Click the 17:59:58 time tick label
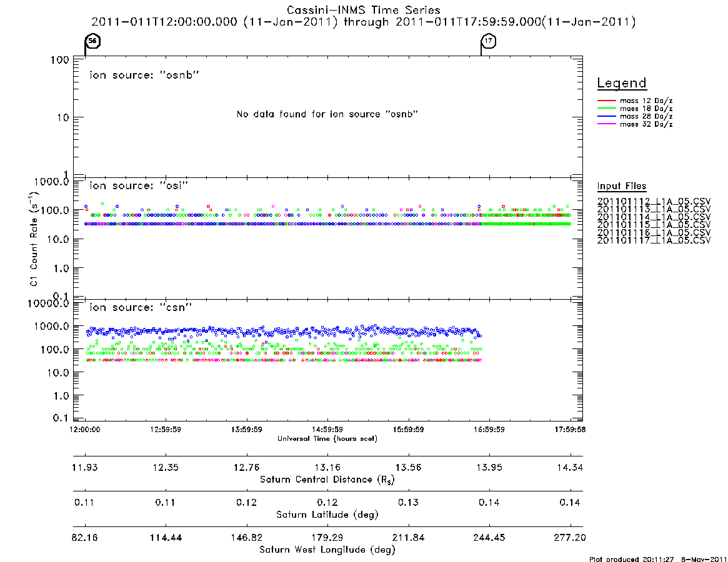728x562 pixels. [x=570, y=430]
